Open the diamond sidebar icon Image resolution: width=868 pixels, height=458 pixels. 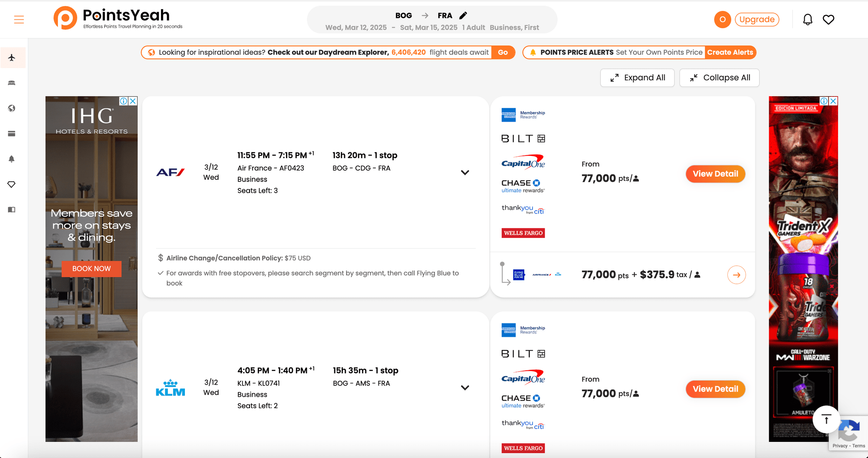tap(12, 185)
